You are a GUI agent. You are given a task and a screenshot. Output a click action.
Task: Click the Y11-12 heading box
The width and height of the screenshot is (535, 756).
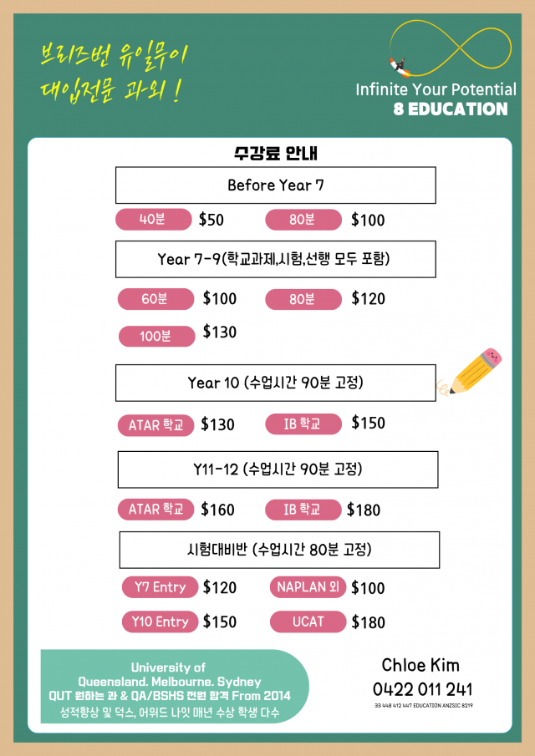tap(278, 469)
